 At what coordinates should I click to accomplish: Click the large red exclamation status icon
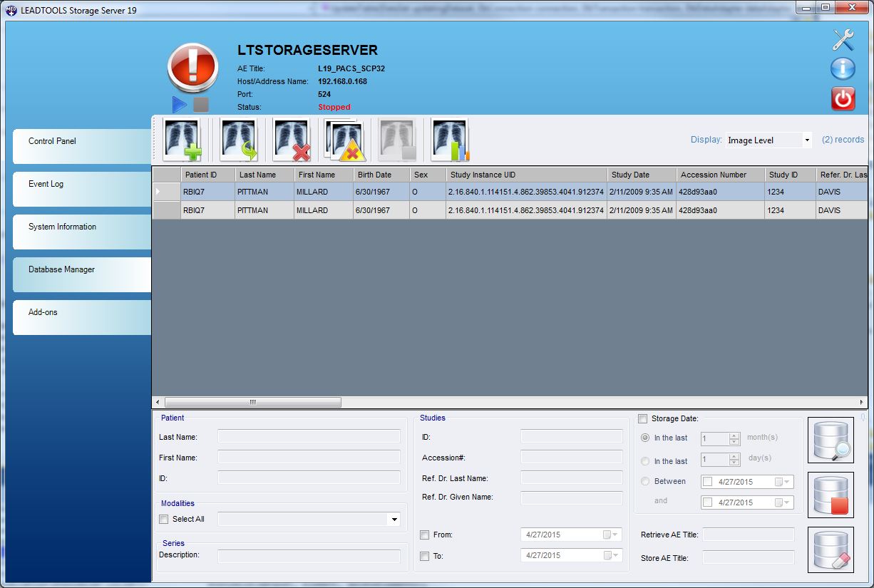tap(192, 68)
